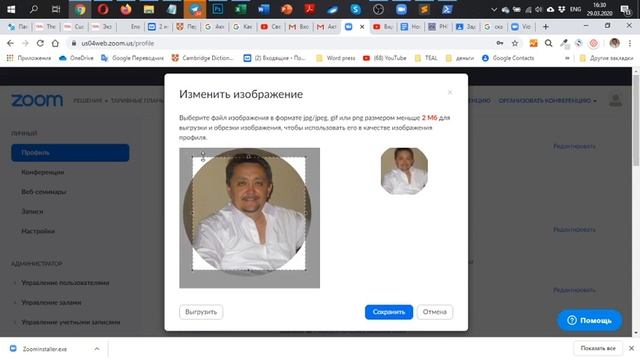Switch to the '2 и' tab
Image resolution: width=640 pixels, height=360 pixels.
158,27
